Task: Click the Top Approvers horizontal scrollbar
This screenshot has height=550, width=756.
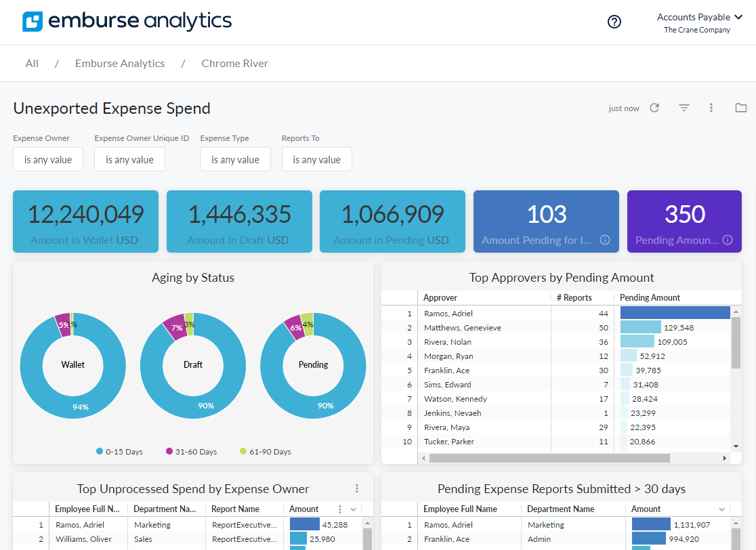Action: point(549,459)
